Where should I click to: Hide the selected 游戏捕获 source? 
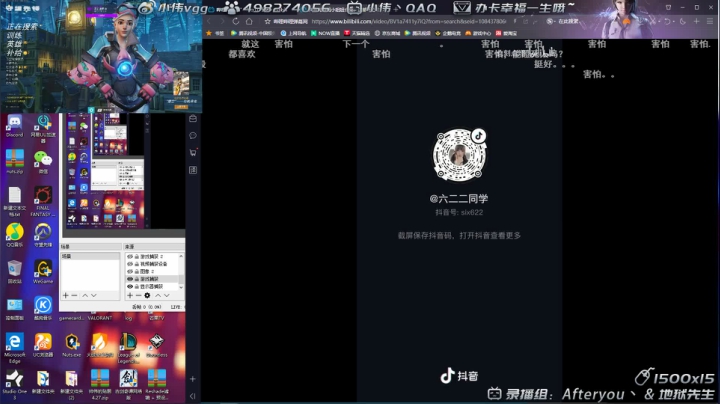click(130, 279)
